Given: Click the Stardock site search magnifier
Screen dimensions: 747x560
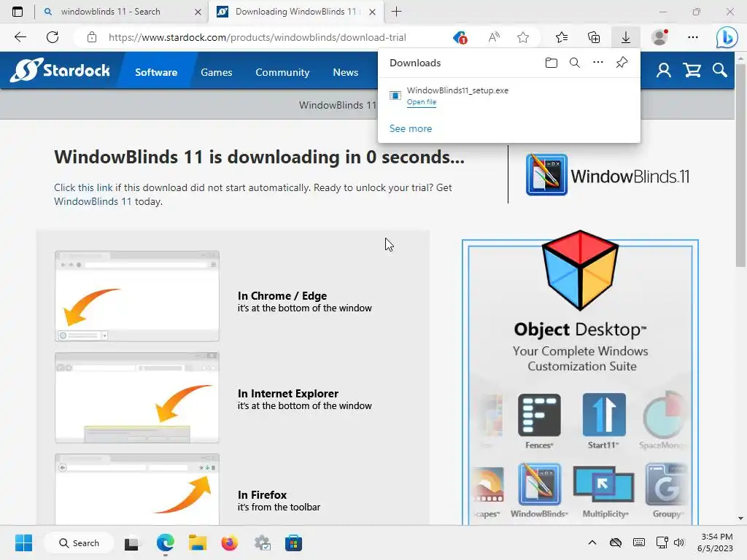Looking at the screenshot, I should click(720, 71).
